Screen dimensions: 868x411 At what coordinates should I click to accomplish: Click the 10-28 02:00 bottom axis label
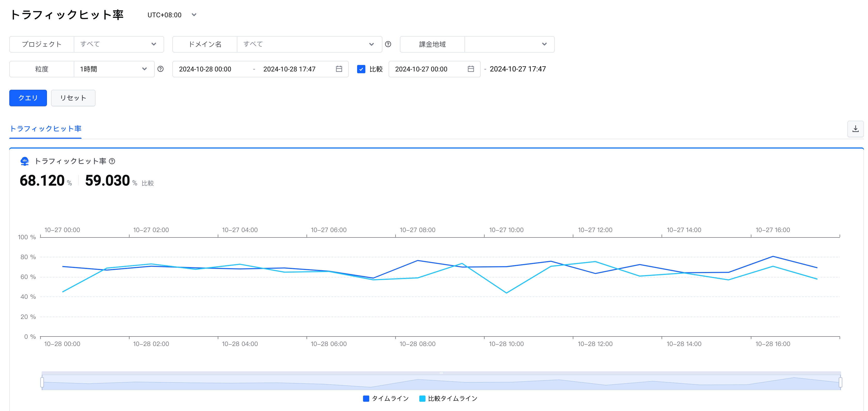tap(151, 344)
